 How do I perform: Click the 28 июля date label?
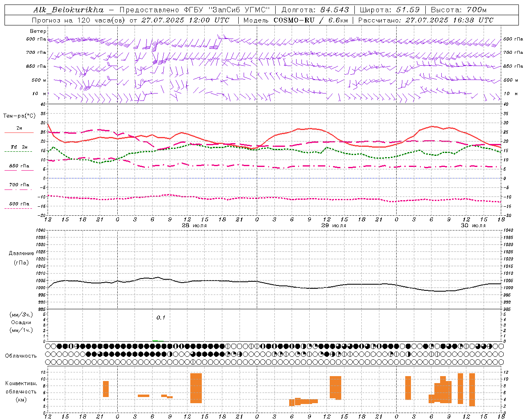click(194, 226)
